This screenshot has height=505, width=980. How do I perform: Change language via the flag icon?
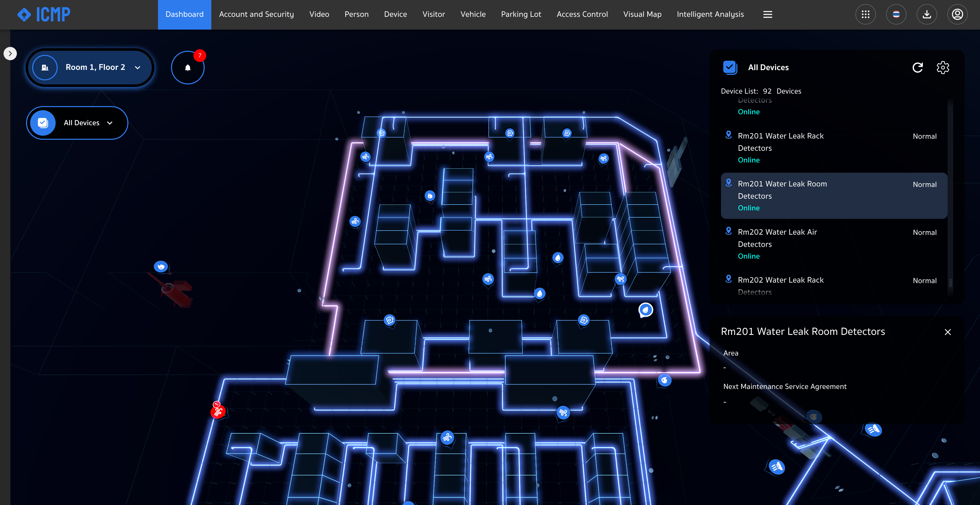pyautogui.click(x=896, y=15)
